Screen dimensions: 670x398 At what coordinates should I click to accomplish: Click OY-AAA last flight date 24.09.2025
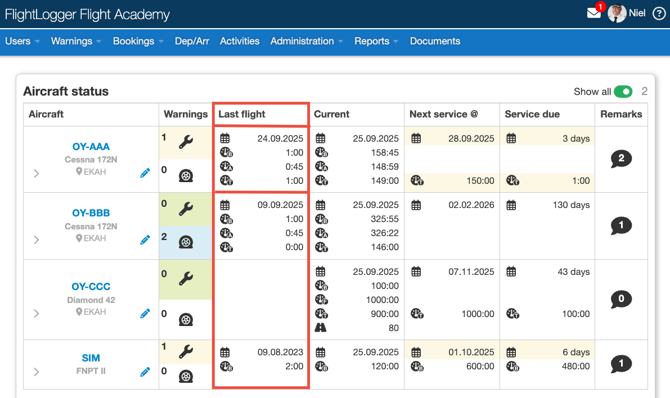tap(280, 139)
